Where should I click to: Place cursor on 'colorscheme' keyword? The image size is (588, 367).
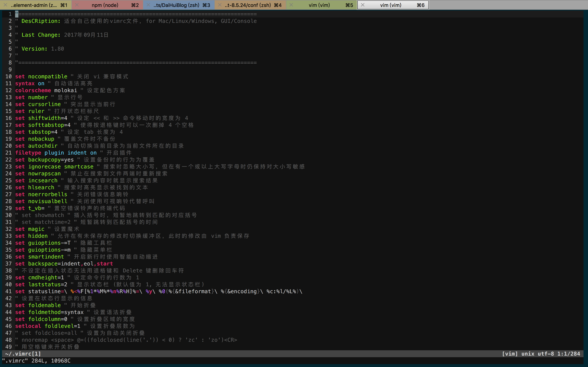[33, 90]
